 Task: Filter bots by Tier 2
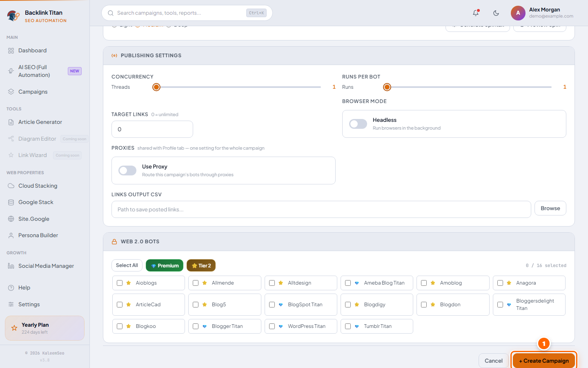click(201, 265)
